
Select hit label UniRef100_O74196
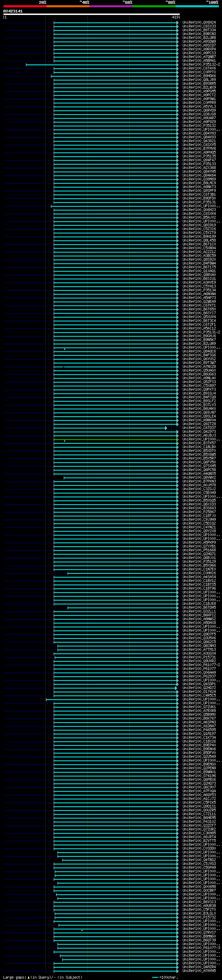click(x=199, y=776)
